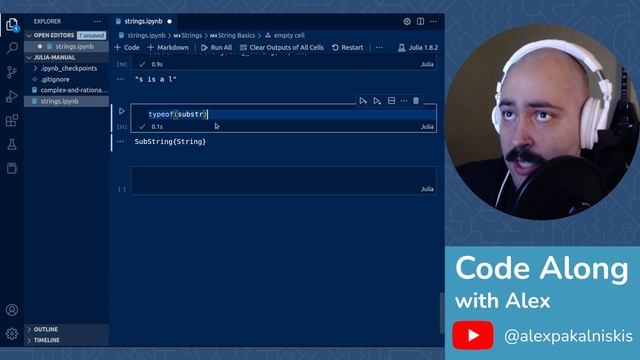640x360 pixels.
Task: Open cell toolbar more actions ellipsis
Action: [404, 101]
